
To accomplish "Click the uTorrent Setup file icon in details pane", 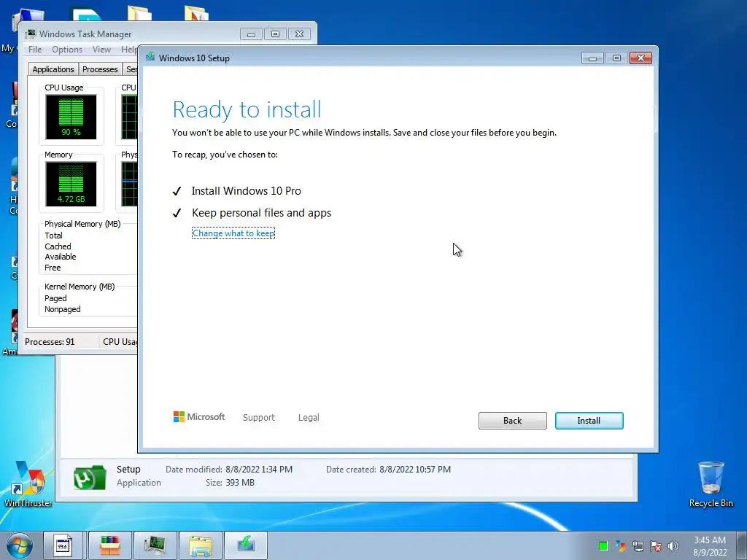I will tap(90, 477).
